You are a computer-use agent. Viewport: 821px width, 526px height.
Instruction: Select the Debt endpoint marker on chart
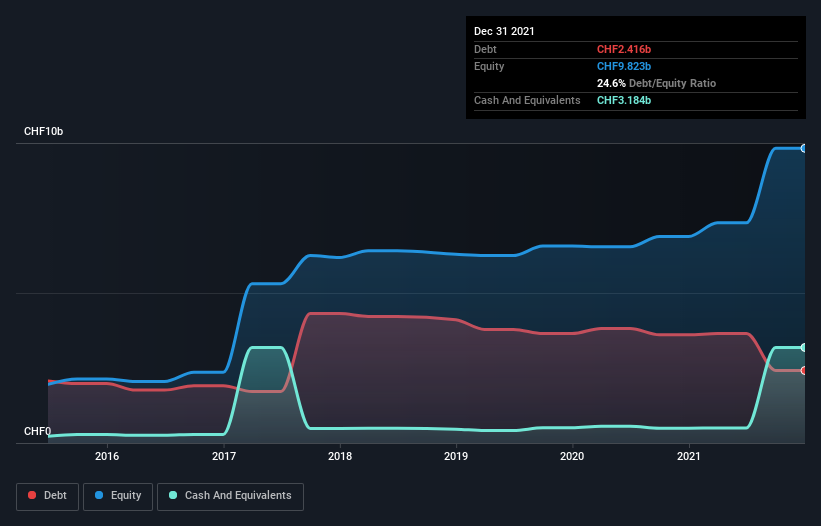tap(804, 371)
